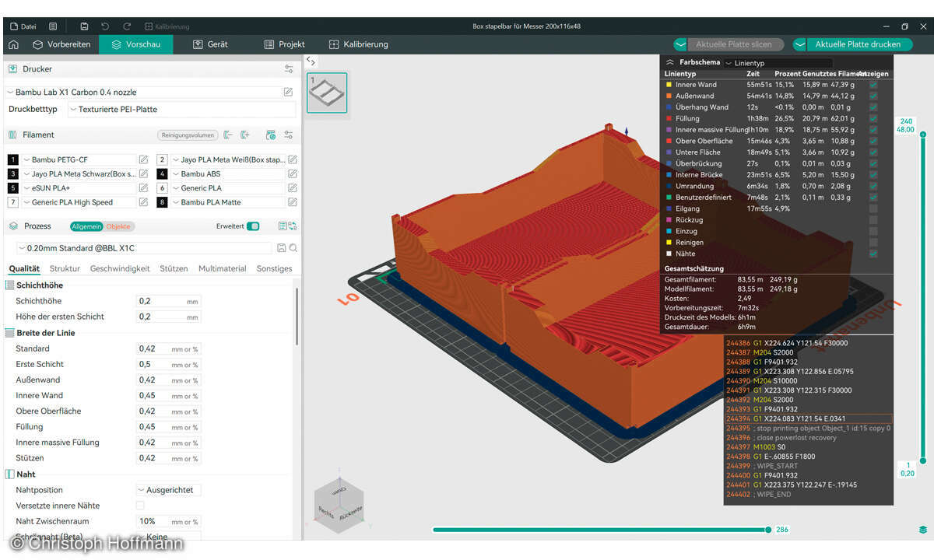Uncheck display of Füllung lines
934x560 pixels.
(x=873, y=119)
